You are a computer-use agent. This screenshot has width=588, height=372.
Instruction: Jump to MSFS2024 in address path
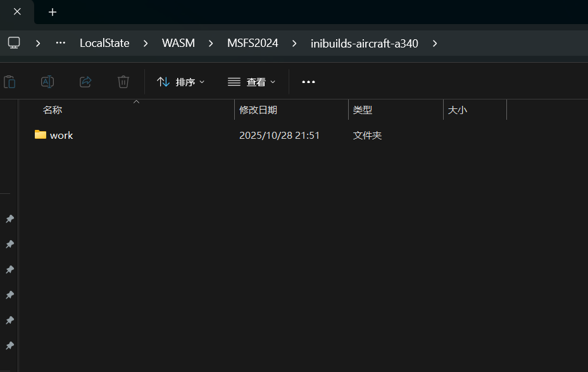[x=253, y=43]
